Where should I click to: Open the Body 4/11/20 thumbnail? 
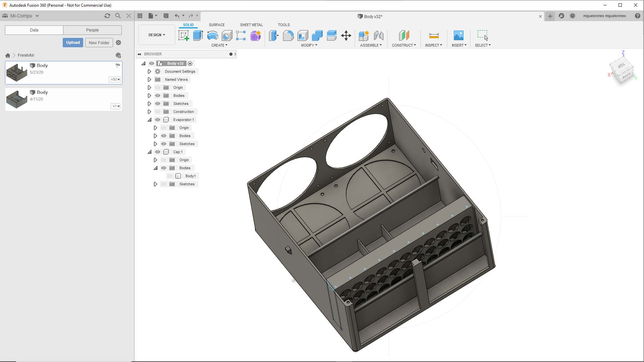tap(16, 99)
